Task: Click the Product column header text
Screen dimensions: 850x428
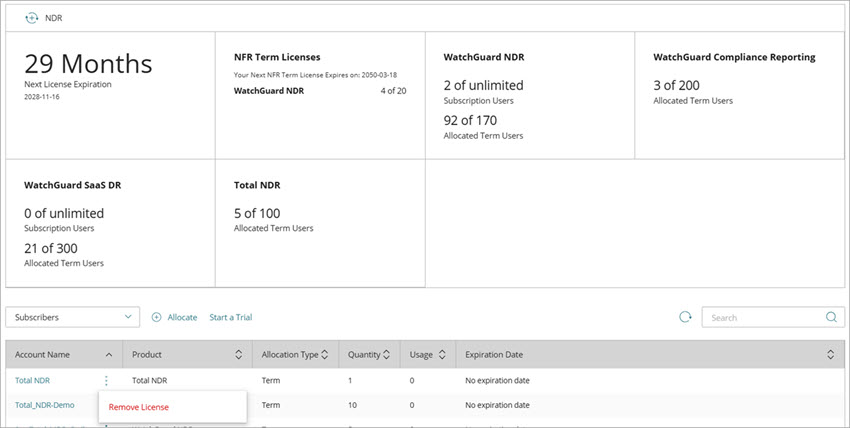Action: [147, 355]
